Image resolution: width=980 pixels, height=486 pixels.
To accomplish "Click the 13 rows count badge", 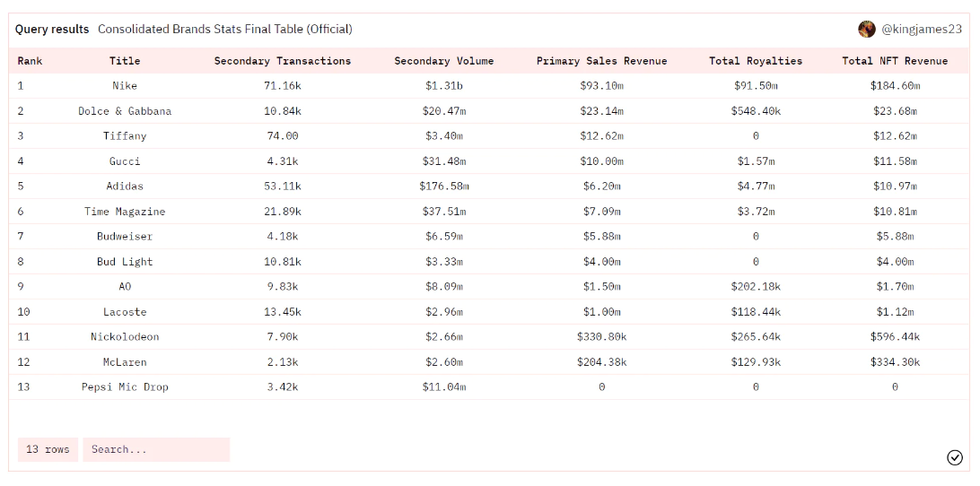I will coord(48,449).
